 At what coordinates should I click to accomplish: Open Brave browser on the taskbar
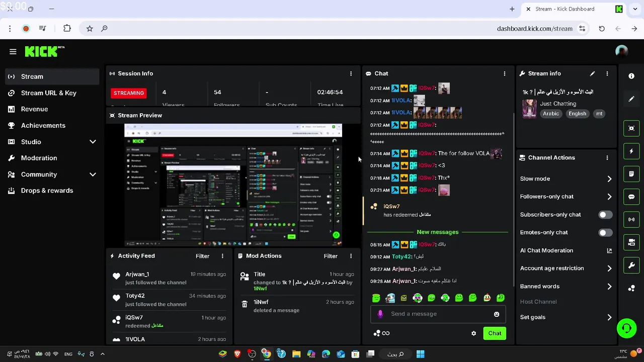point(237,354)
